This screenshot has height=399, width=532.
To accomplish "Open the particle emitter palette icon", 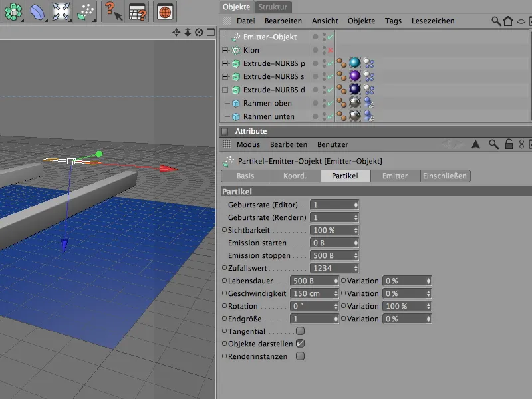I will pos(86,11).
